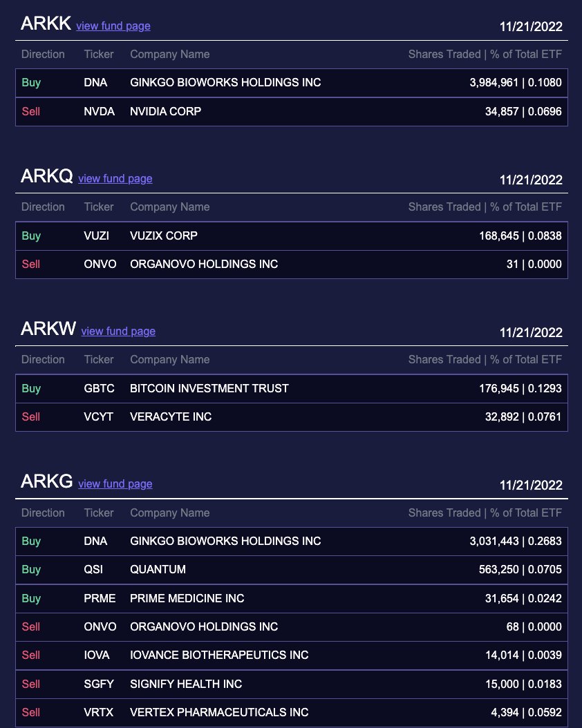
Task: Click shares value 563,250 | 0.0705
Action: click(x=520, y=570)
